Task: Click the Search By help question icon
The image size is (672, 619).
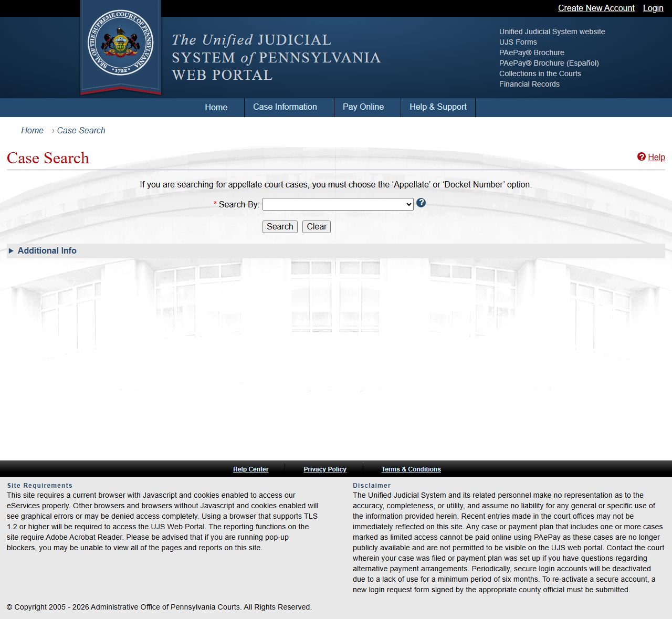Action: (421, 203)
